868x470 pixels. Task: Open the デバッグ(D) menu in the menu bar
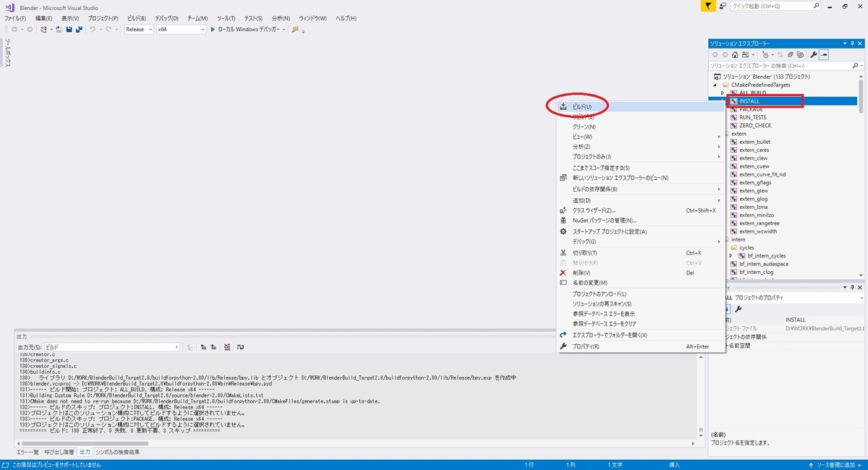[x=166, y=18]
